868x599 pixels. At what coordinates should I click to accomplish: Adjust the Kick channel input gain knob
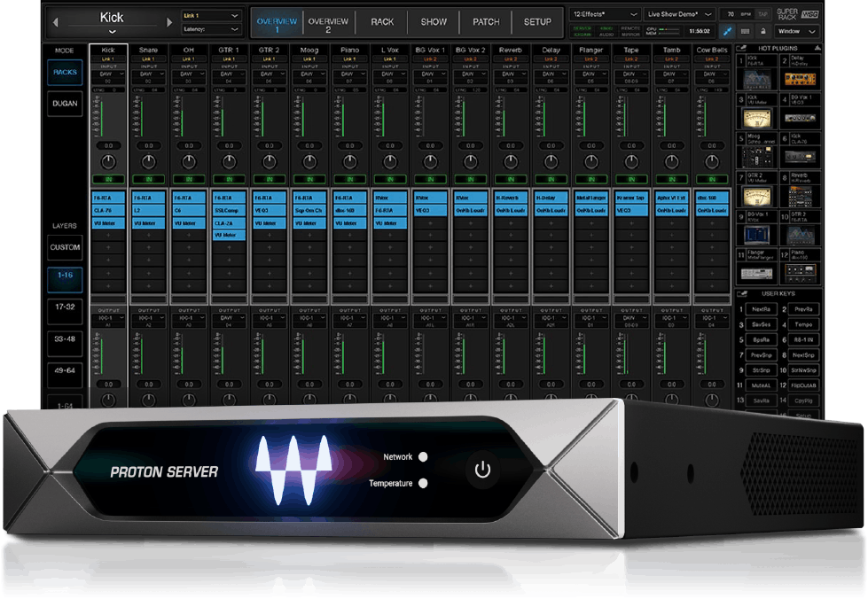[x=108, y=161]
